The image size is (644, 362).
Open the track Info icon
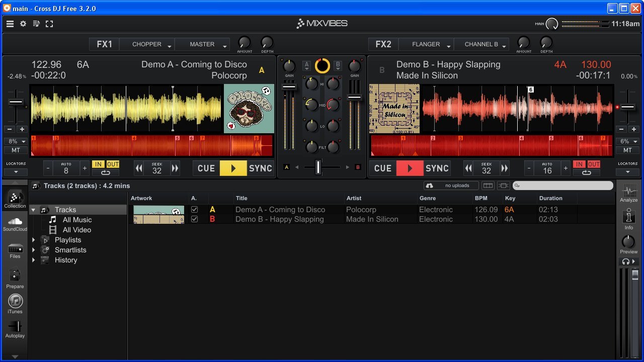(629, 220)
